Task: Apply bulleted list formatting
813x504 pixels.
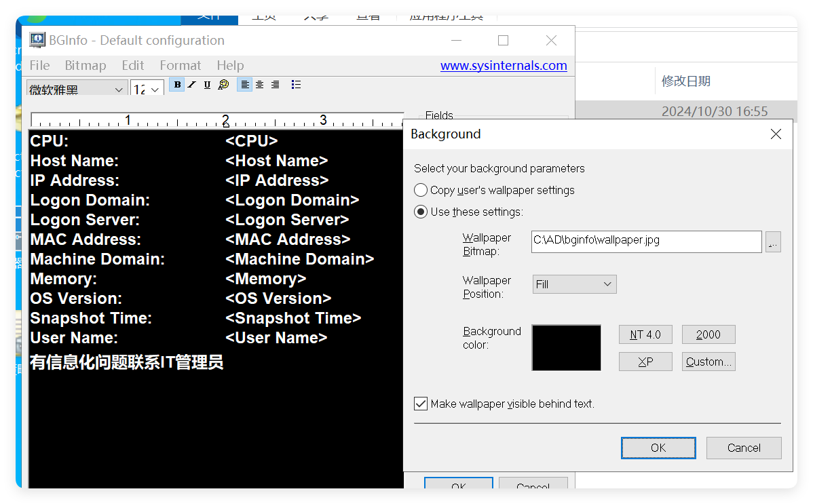Action: (296, 84)
